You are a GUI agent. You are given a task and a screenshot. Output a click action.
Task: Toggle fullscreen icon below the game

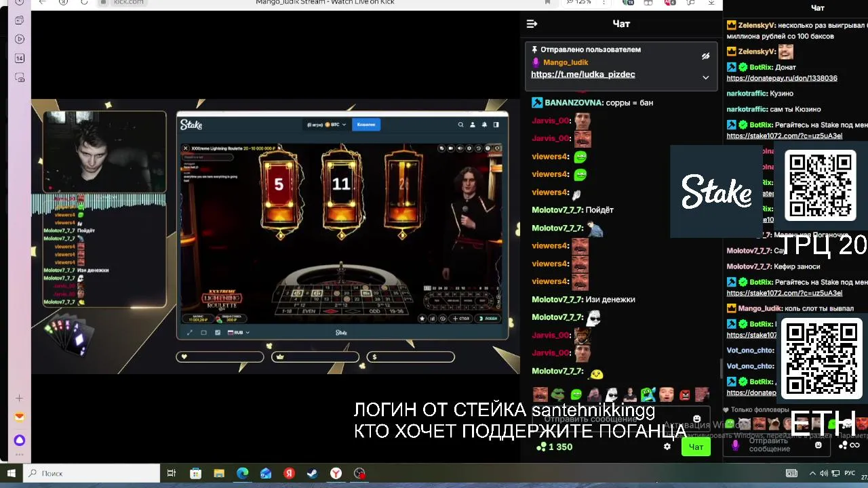pos(189,333)
